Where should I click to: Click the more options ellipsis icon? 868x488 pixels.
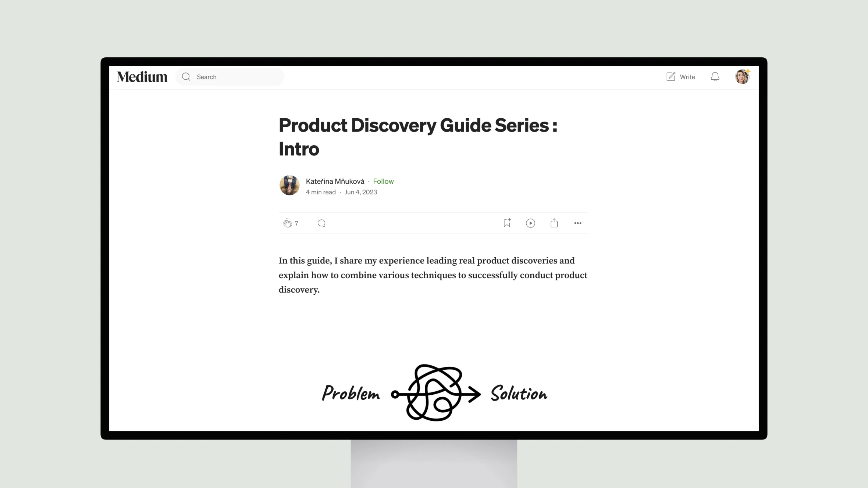pyautogui.click(x=577, y=223)
